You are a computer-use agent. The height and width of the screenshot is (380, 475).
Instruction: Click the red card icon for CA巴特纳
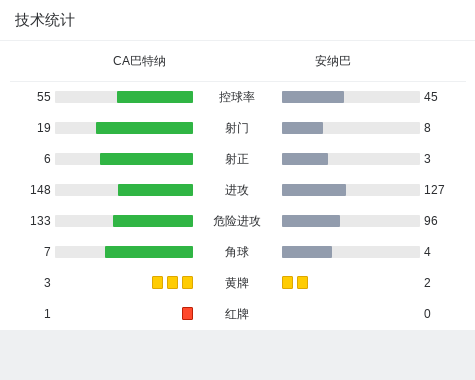pos(187,313)
